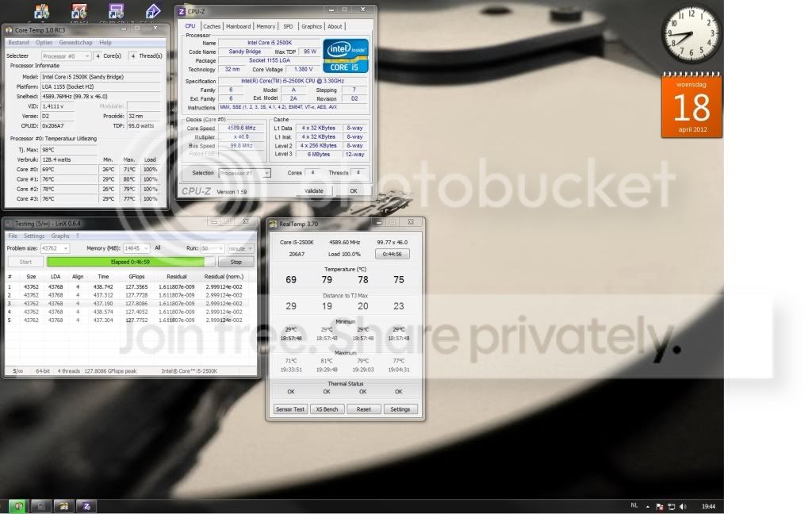812x514 pixels.
Task: Open the Processor #0 dropdown in Core Temp
Action: tap(66, 56)
